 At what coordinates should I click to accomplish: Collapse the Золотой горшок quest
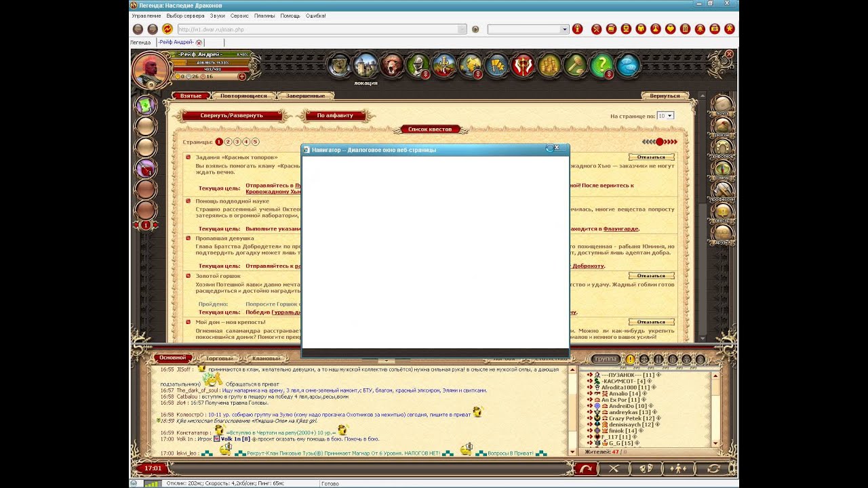[x=189, y=276]
